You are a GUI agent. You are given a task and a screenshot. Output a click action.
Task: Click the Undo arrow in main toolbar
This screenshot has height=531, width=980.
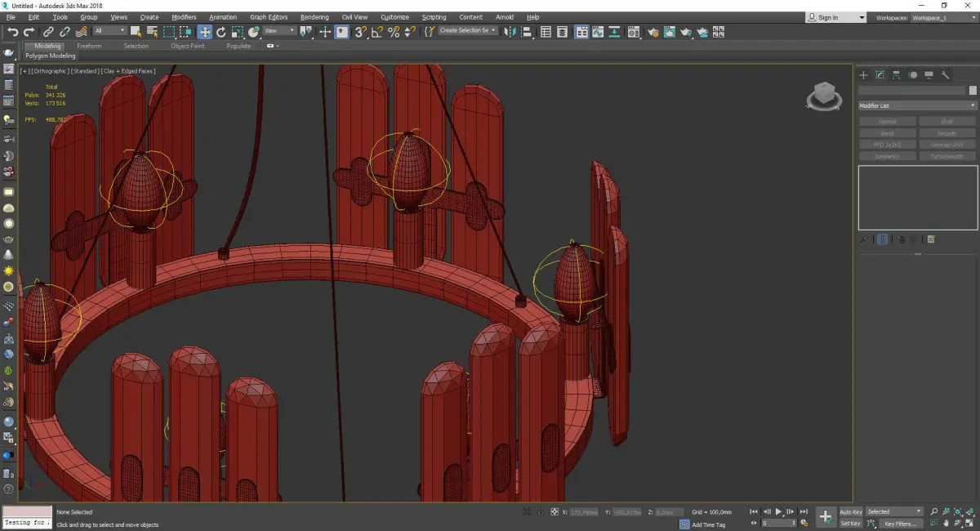[12, 32]
